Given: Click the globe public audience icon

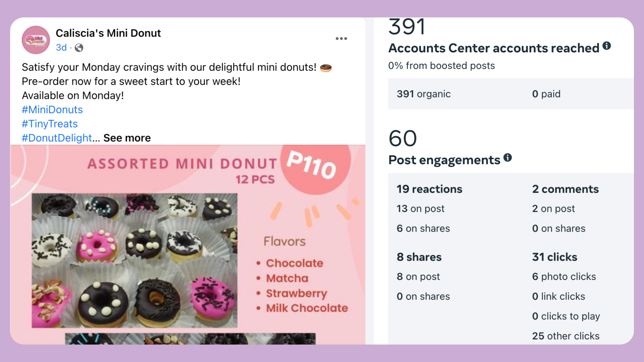Looking at the screenshot, I should [79, 48].
